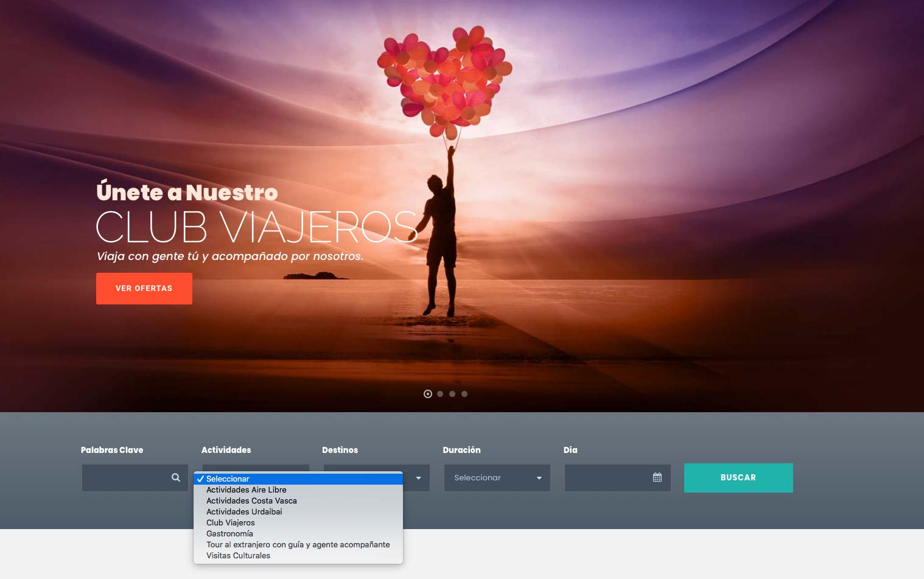Switch to the fourth carousel slide dot
This screenshot has height=579, width=924.
[464, 394]
